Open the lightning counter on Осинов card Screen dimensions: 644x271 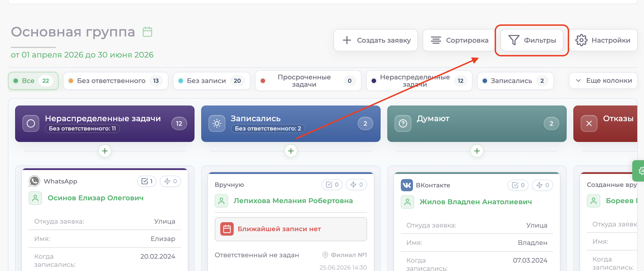pyautogui.click(x=170, y=181)
